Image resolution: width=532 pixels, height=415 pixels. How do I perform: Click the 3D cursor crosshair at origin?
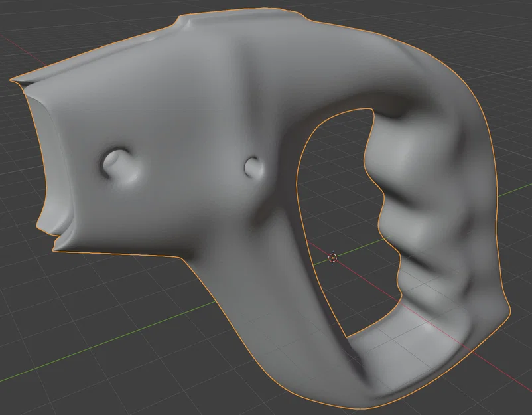(333, 258)
